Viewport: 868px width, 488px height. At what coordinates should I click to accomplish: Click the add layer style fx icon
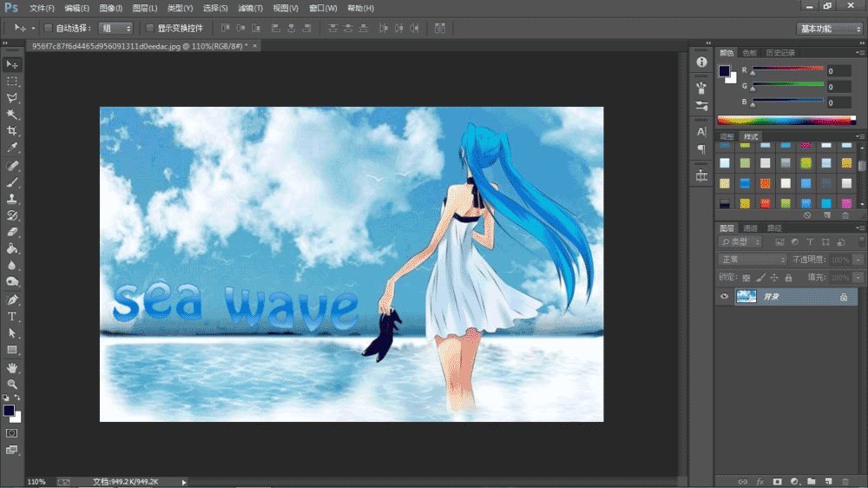(760, 480)
